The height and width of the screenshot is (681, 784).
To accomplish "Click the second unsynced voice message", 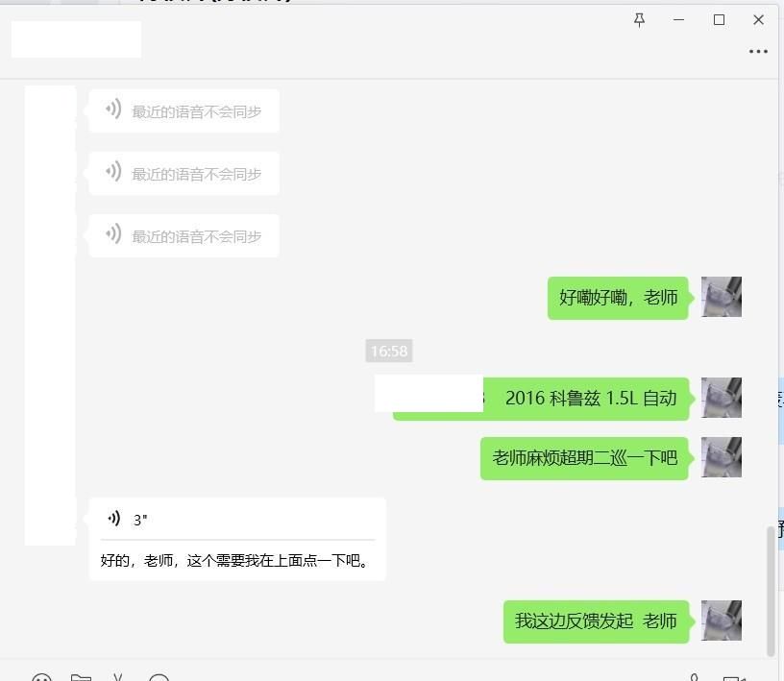I will [x=184, y=174].
